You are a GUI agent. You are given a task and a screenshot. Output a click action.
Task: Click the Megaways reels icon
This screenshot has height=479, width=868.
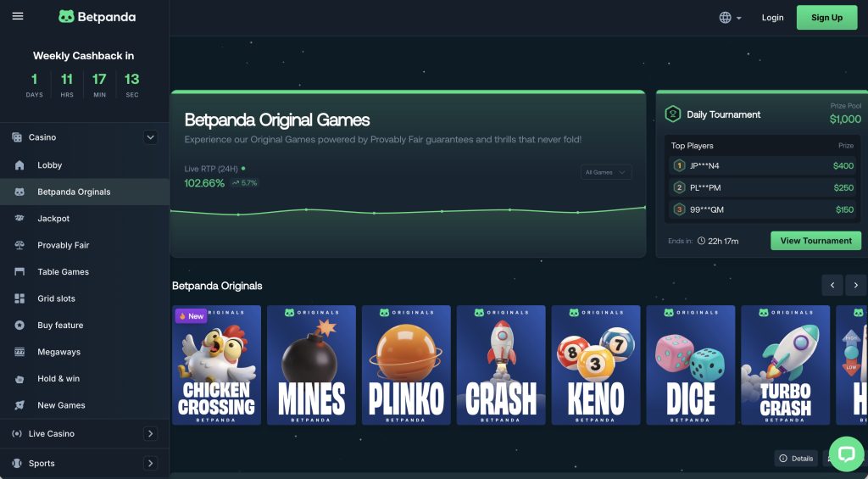tap(19, 352)
